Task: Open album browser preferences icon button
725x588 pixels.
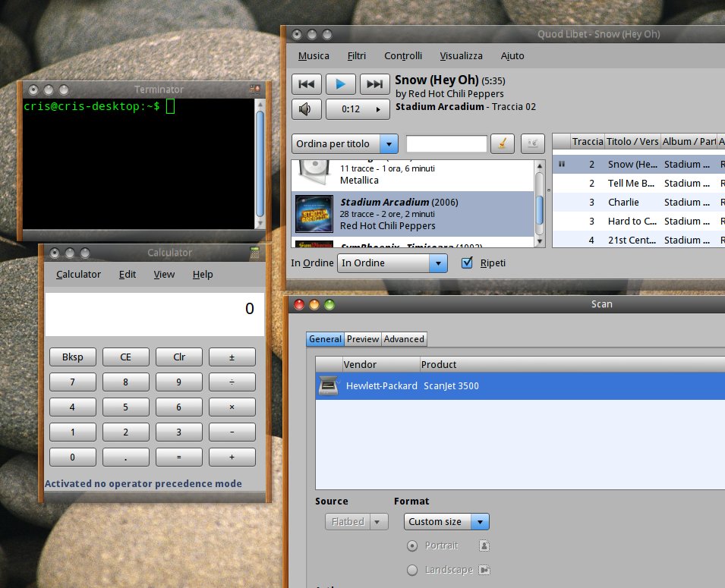Action: [533, 143]
